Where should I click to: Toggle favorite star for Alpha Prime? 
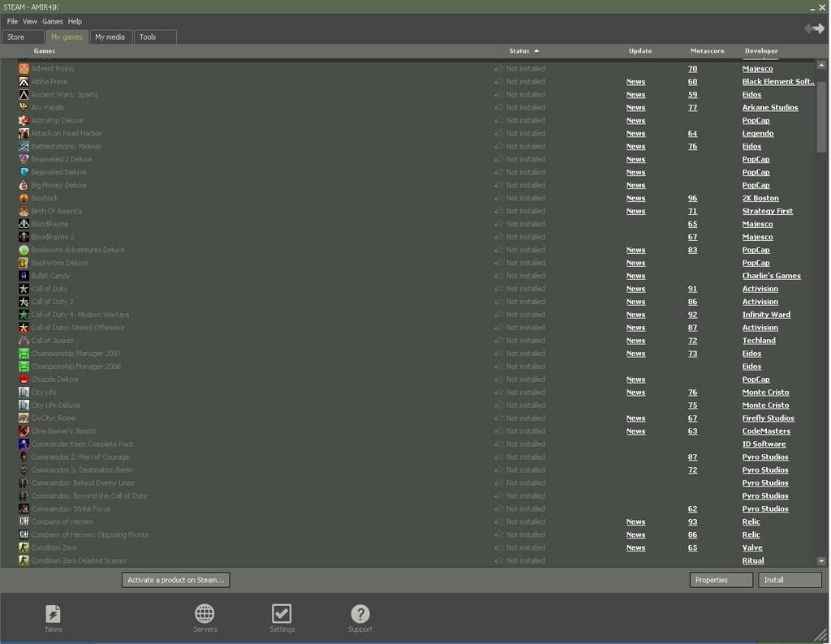pos(498,82)
